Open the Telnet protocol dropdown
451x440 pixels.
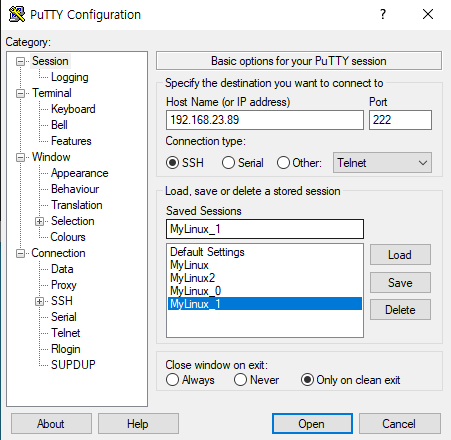point(382,163)
